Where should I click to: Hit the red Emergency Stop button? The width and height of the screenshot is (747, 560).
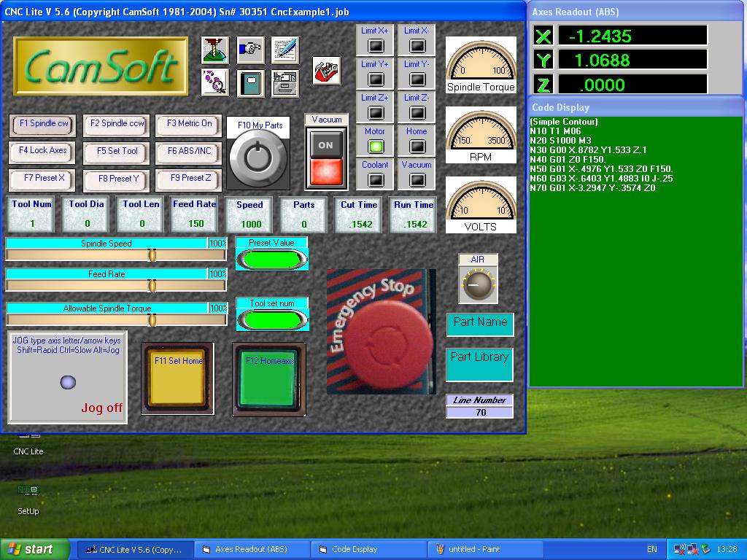(388, 344)
